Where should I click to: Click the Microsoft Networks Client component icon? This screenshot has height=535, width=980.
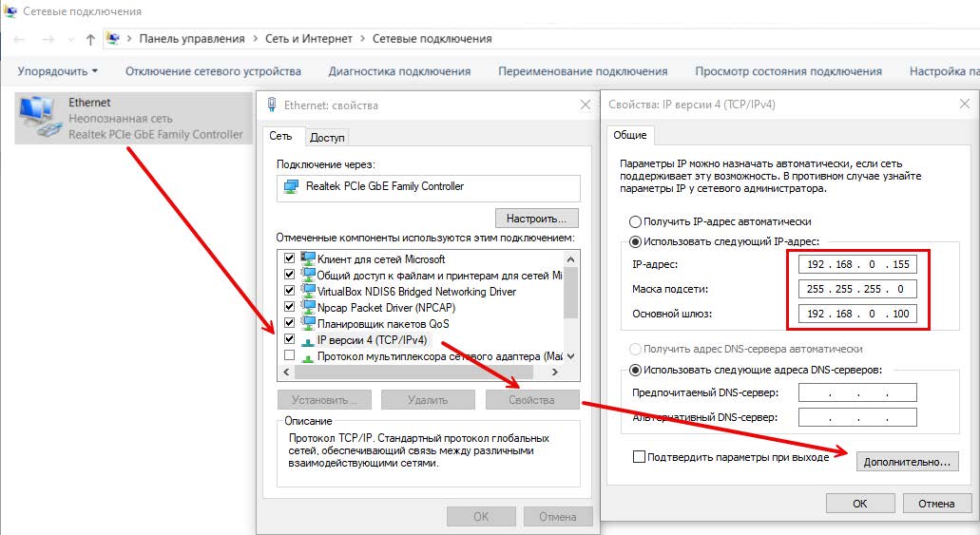(308, 258)
